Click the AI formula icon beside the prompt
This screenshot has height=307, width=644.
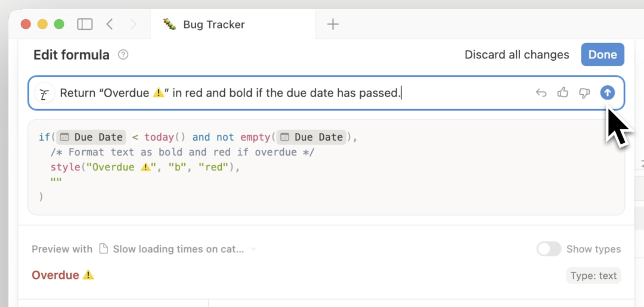(x=45, y=93)
